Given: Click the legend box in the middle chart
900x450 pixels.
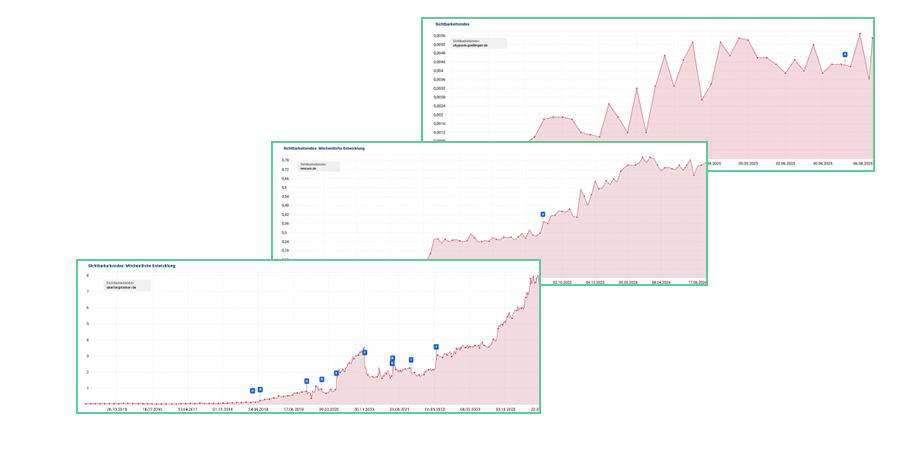Looking at the screenshot, I should pyautogui.click(x=311, y=166).
